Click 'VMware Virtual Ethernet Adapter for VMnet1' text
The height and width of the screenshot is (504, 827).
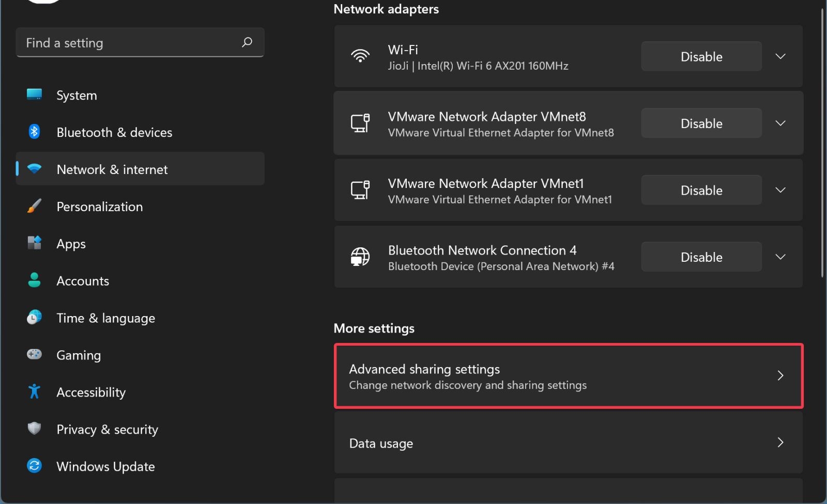click(500, 199)
